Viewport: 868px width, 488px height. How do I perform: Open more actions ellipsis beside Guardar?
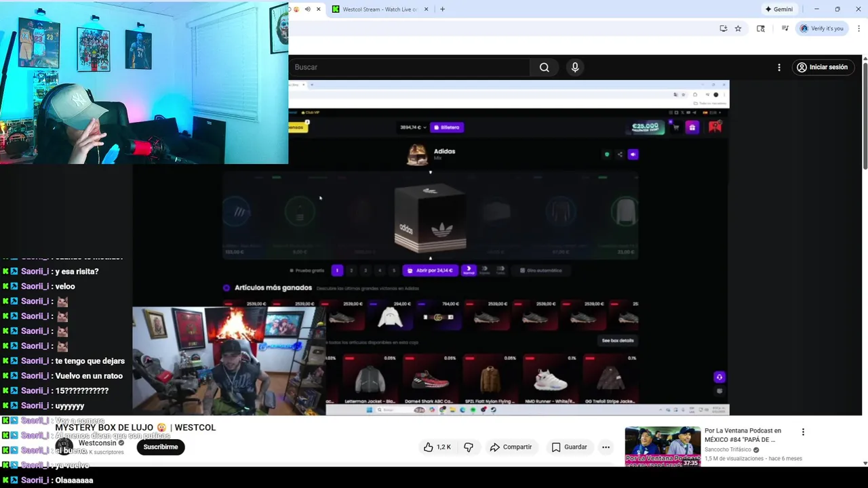(x=606, y=447)
